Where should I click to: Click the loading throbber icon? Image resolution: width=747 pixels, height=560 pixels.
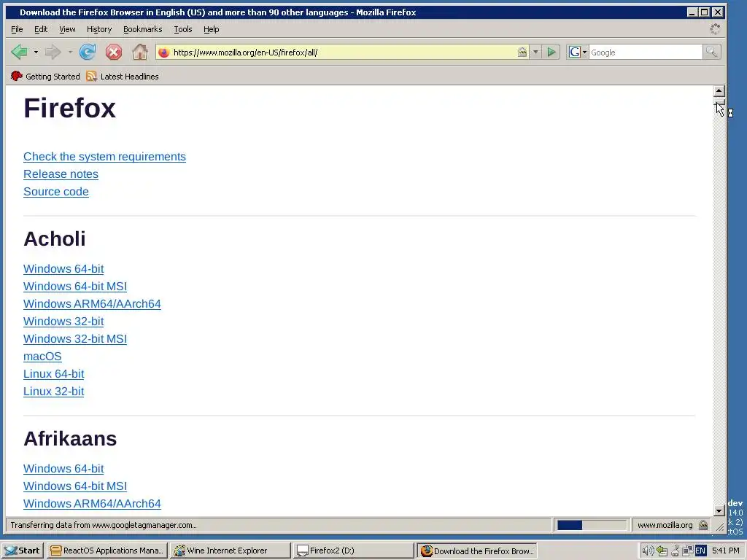pos(715,29)
